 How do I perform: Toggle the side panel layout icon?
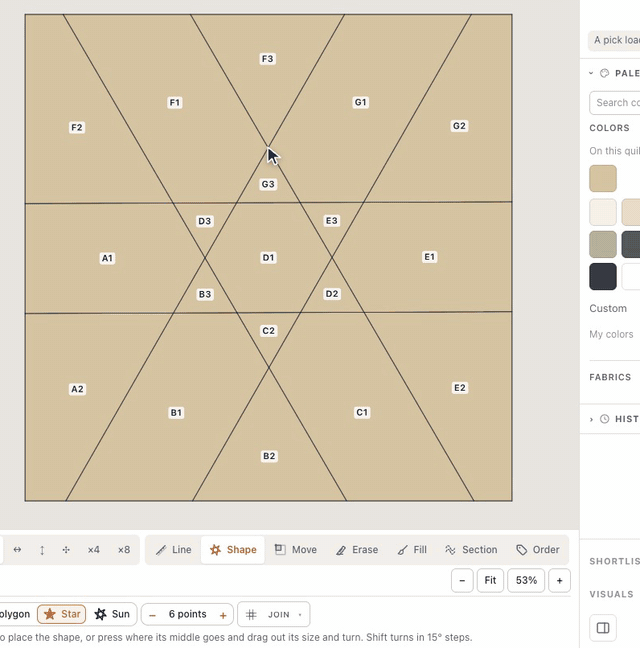click(603, 628)
